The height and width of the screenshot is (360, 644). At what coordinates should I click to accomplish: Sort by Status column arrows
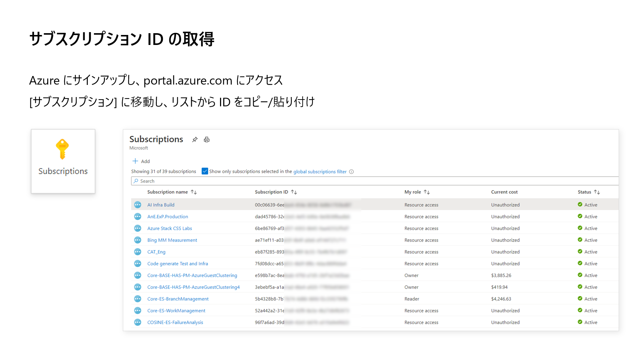[x=597, y=192]
